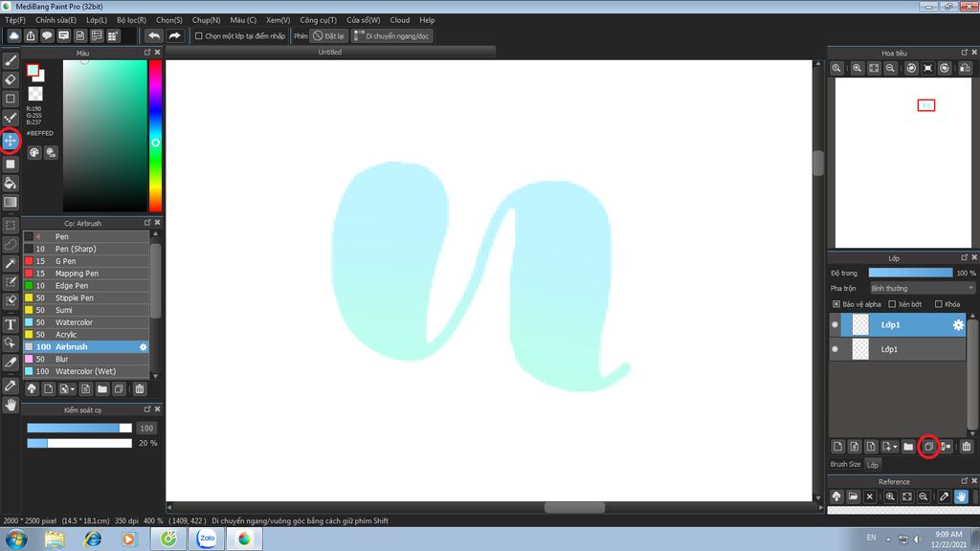Click the rainbow hue slider
Image resolution: width=980 pixels, height=551 pixels.
click(155, 136)
